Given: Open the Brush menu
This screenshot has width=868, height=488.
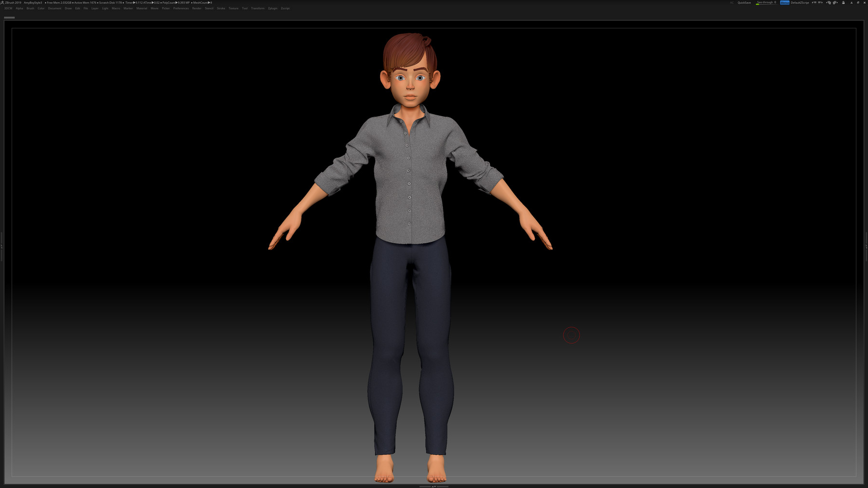Looking at the screenshot, I should [x=30, y=8].
